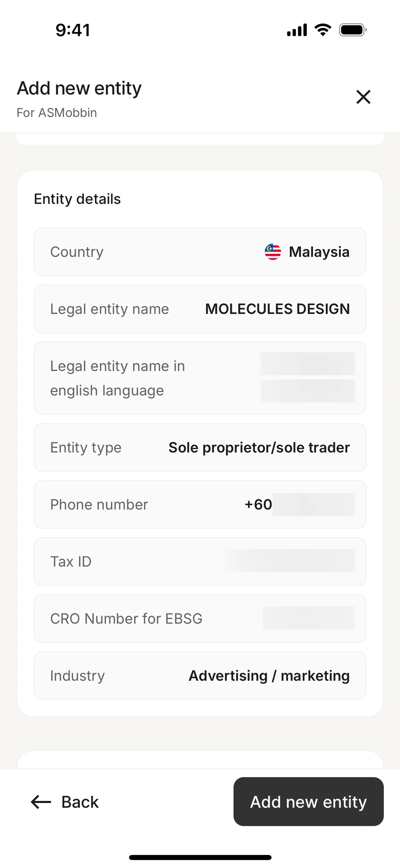Edit Legal entity name in english language
The width and height of the screenshot is (400, 868).
pyautogui.click(x=200, y=378)
